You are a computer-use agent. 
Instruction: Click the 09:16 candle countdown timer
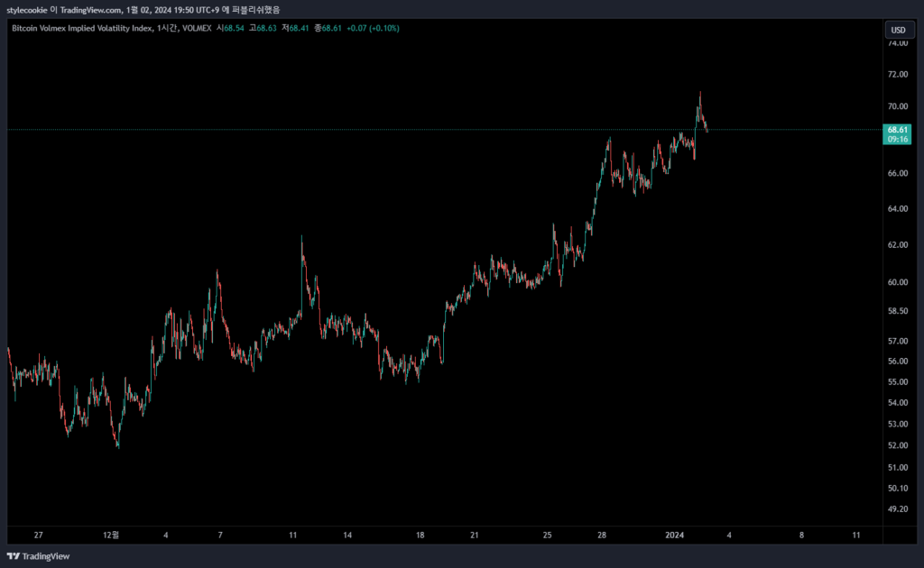point(897,140)
